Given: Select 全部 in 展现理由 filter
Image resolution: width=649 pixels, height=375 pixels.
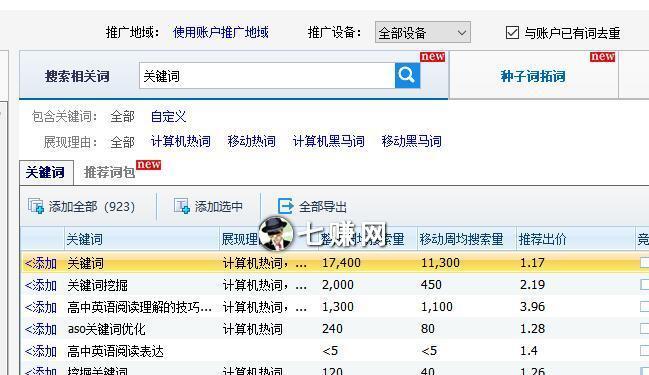Looking at the screenshot, I should tap(123, 142).
